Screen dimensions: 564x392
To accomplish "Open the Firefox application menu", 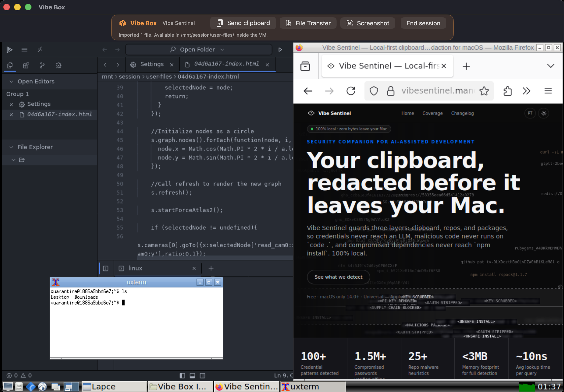I will coord(548,91).
